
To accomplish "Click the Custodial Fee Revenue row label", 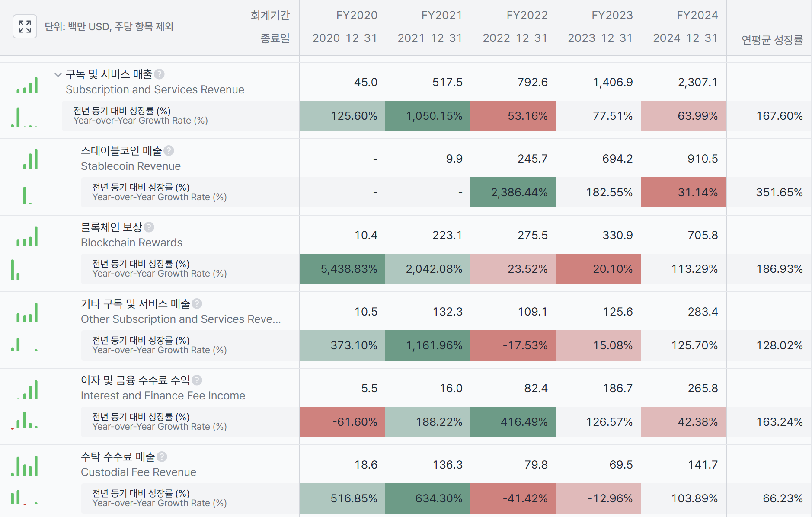I will pyautogui.click(x=138, y=472).
